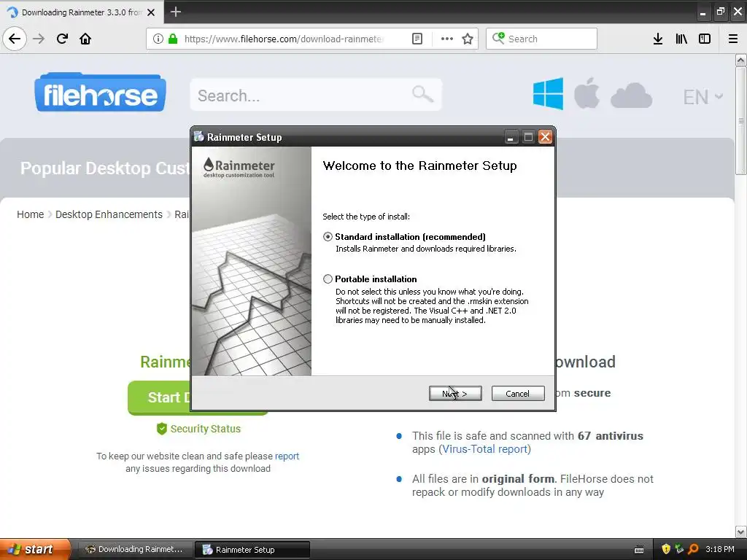Click the tray magnifier search icon
The width and height of the screenshot is (747, 560).
[693, 549]
